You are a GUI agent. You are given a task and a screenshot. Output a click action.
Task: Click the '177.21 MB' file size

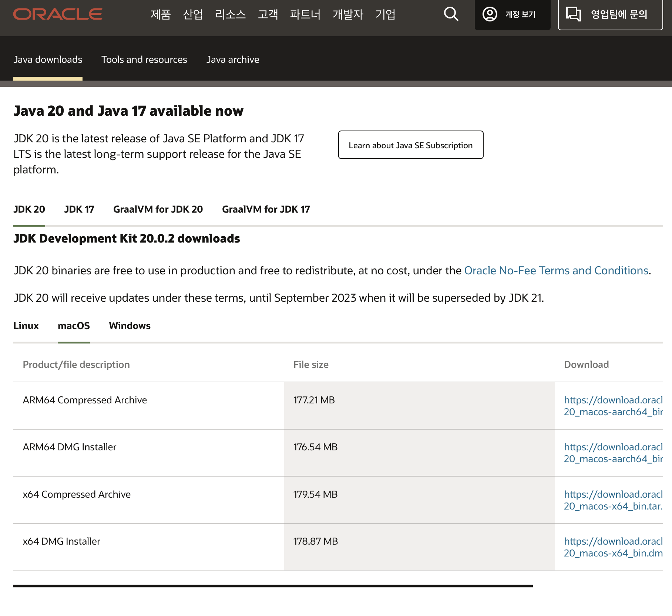click(x=314, y=400)
